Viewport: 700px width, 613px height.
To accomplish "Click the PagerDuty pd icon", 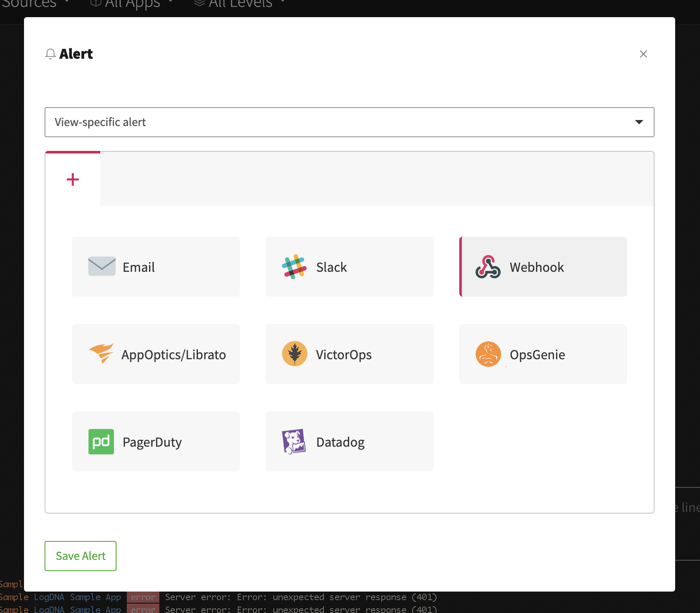I will pos(101,442).
